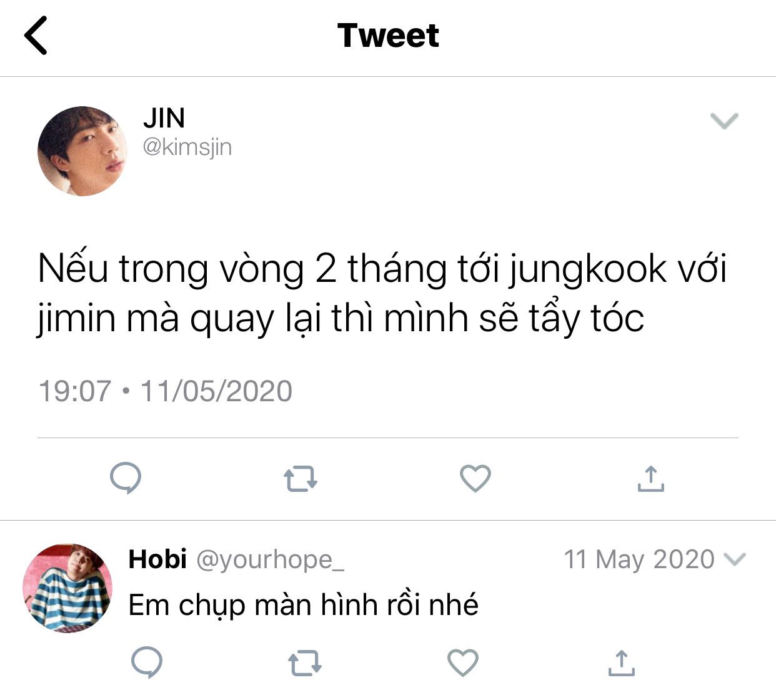Image resolution: width=776 pixels, height=700 pixels.
Task: Click the JIN display name
Action: click(164, 117)
